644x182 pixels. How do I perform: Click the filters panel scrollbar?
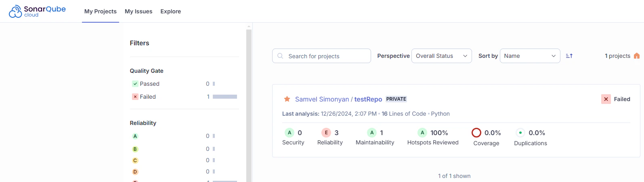point(249,105)
